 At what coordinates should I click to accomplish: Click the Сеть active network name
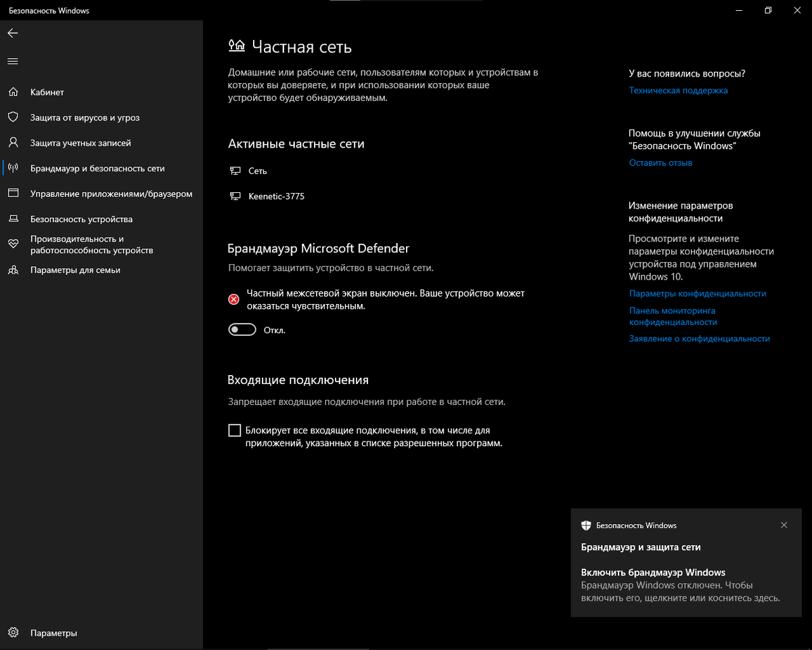point(258,171)
